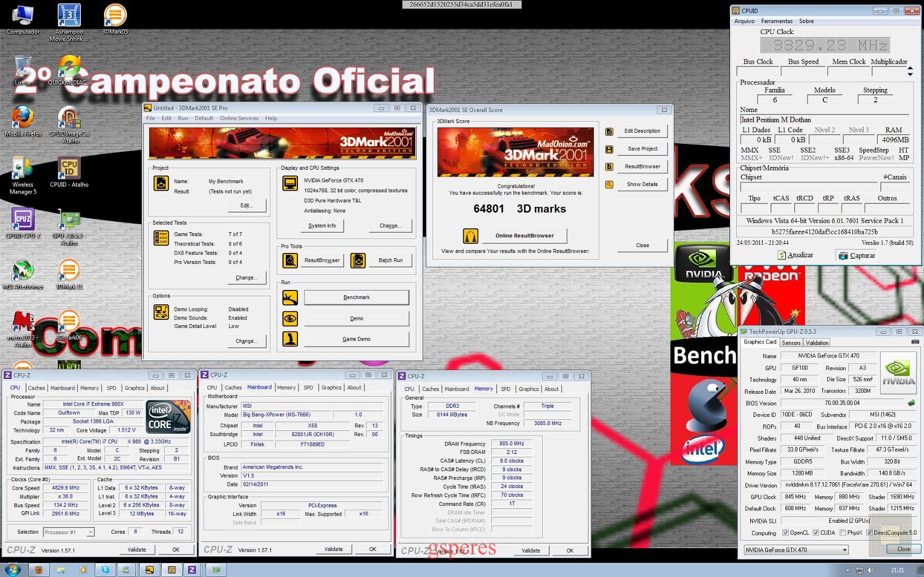924x577 pixels.
Task: Click the Demo eye icon in the Run section
Action: [290, 318]
